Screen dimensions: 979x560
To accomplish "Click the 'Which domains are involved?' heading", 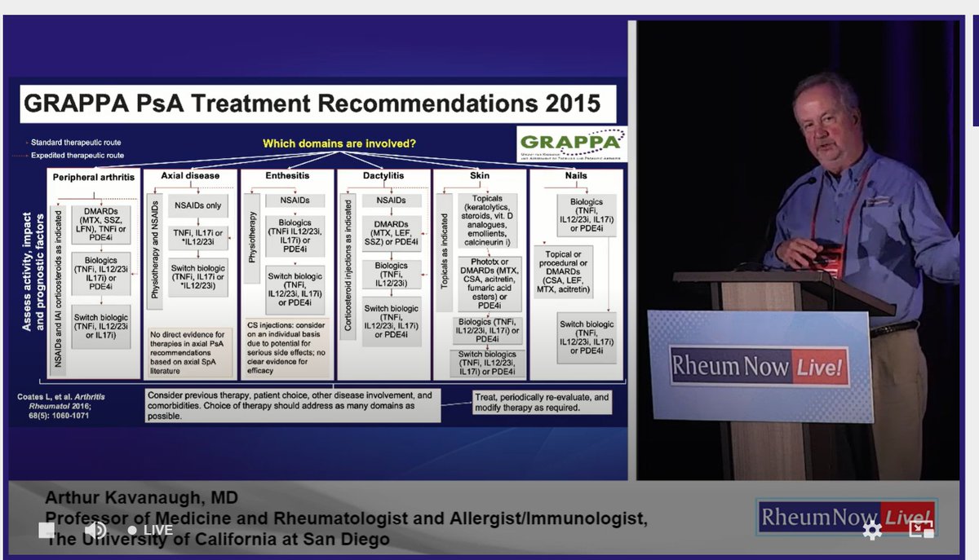I will (x=339, y=143).
